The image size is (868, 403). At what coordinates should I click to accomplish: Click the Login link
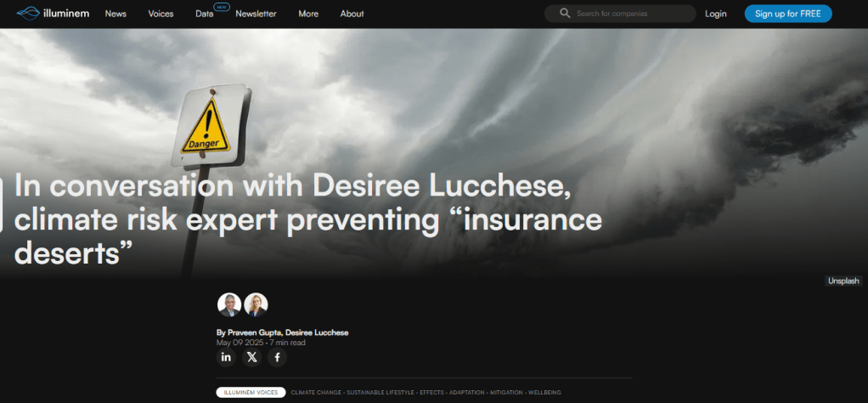click(x=715, y=14)
